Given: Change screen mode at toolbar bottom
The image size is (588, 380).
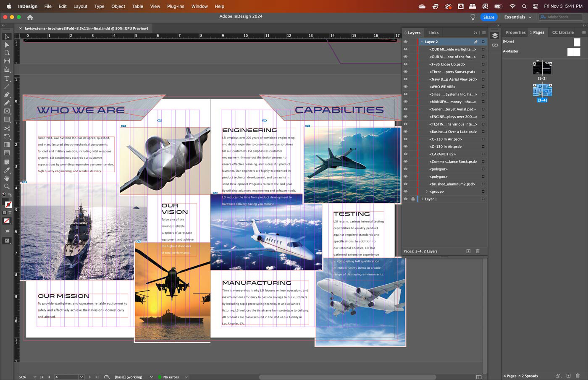Looking at the screenshot, I should [x=7, y=241].
